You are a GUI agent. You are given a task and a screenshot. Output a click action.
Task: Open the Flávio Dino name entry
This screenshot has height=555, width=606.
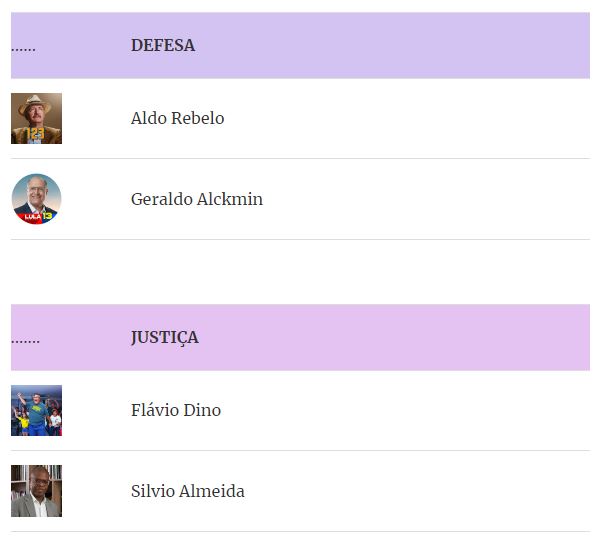(176, 410)
